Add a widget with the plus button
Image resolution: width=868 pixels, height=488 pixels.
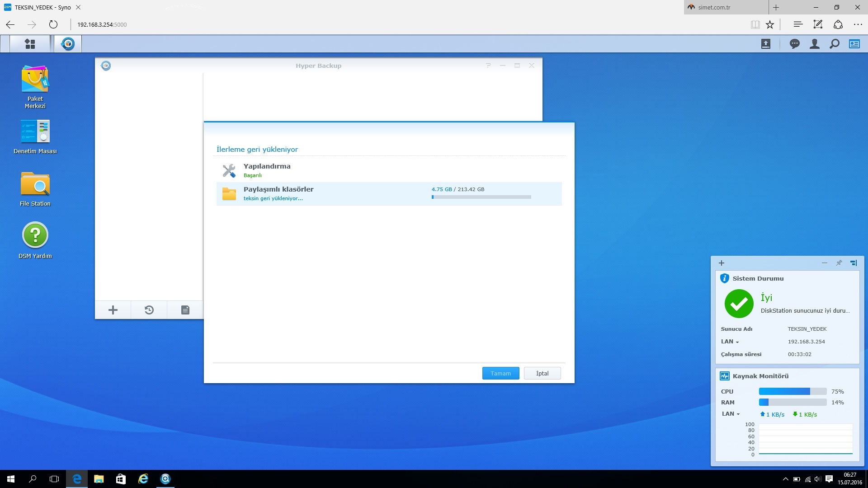(x=722, y=263)
